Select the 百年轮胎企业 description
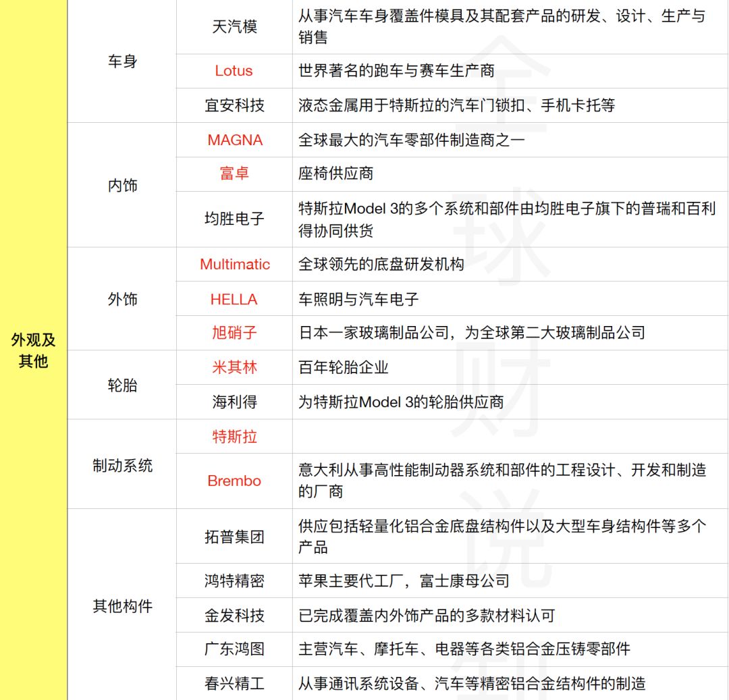Image resolution: width=729 pixels, height=700 pixels. click(343, 367)
